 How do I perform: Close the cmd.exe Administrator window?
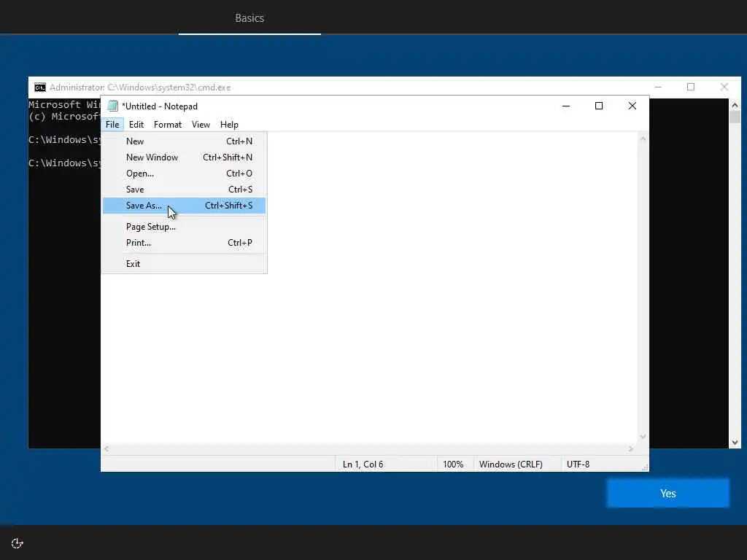tap(724, 87)
